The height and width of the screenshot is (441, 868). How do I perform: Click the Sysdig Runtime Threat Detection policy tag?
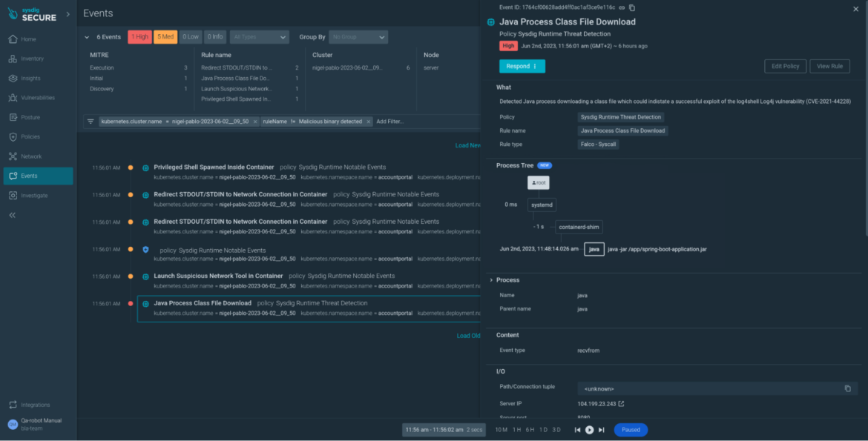tap(620, 117)
